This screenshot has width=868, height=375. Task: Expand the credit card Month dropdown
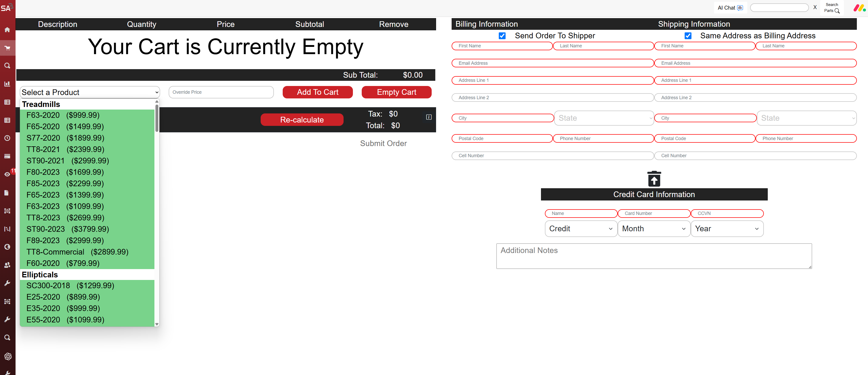(x=653, y=229)
